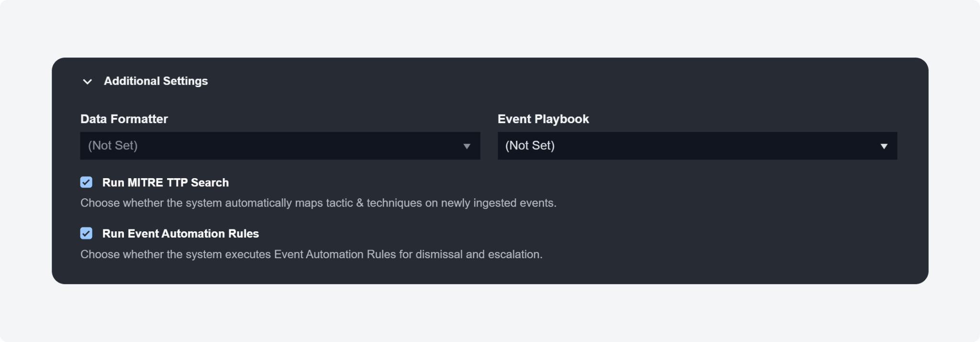Image resolution: width=980 pixels, height=342 pixels.
Task: Click the Run MITRE TTP Search label
Action: (x=165, y=182)
